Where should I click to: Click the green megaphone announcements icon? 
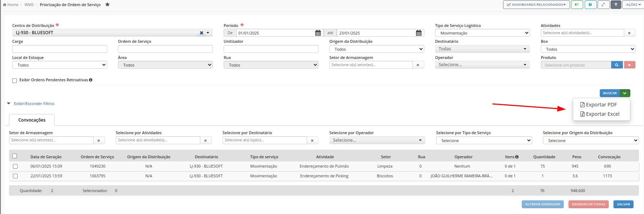point(577,5)
